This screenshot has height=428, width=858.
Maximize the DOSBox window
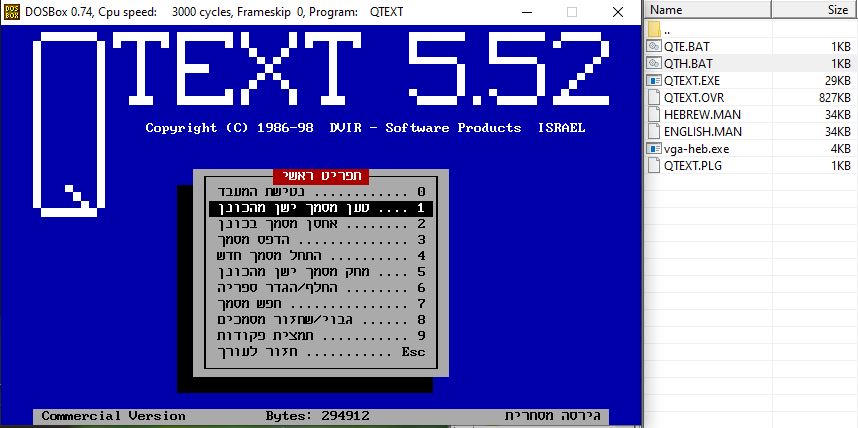572,12
